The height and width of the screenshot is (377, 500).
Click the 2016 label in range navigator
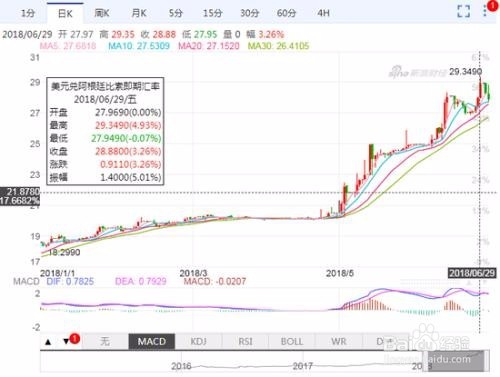[181, 366]
